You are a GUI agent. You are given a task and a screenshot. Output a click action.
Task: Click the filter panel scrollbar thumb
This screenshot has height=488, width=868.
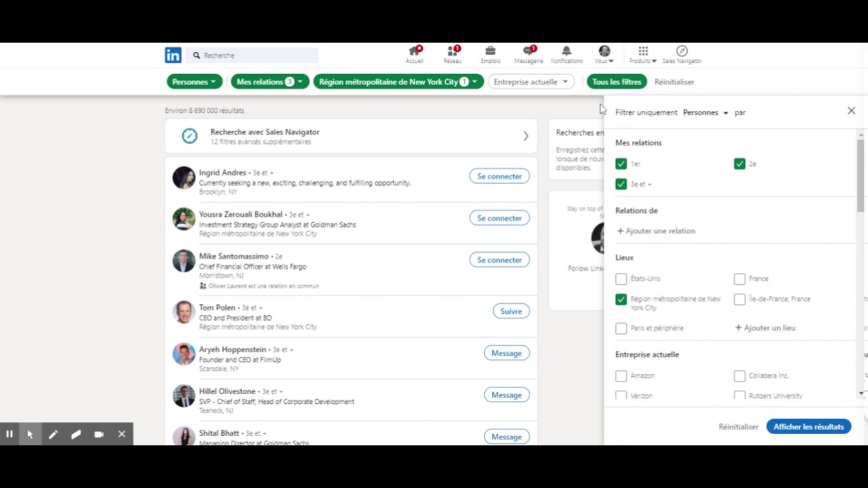pos(861,176)
